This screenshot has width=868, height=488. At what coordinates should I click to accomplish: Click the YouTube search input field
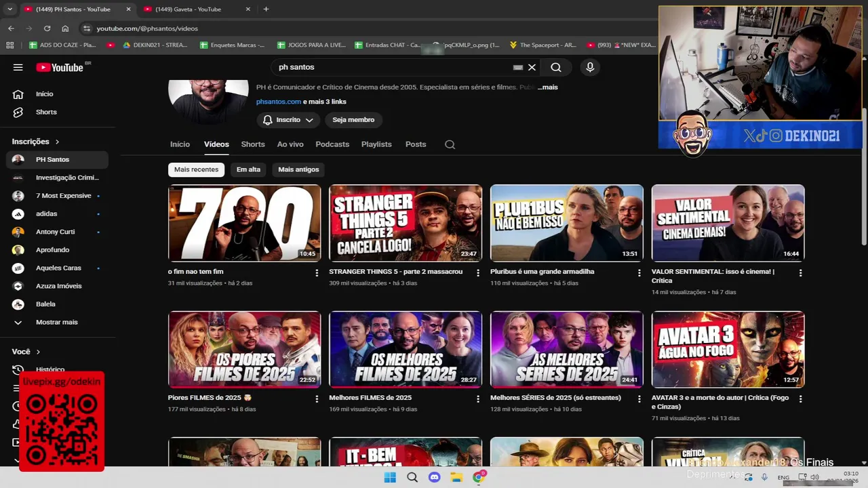pos(393,67)
